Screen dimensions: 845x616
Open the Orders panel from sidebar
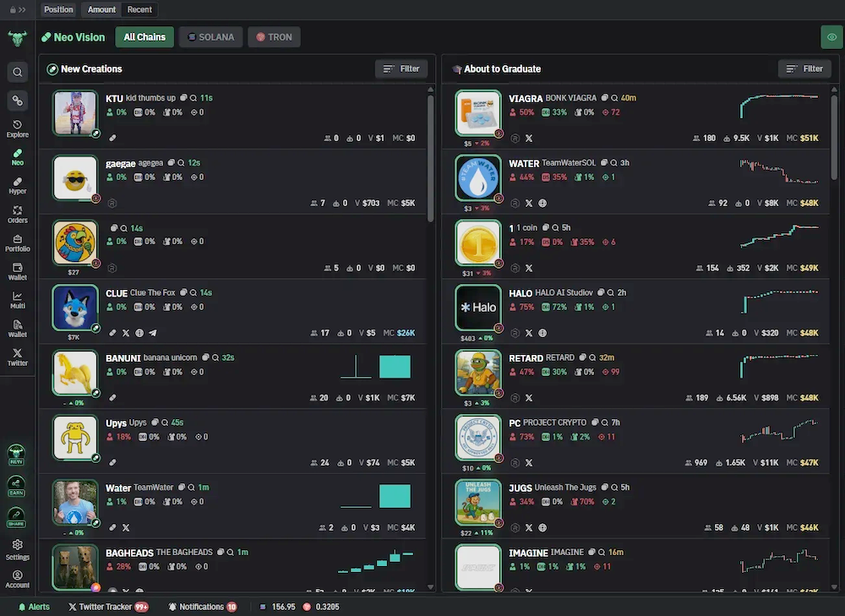(17, 215)
